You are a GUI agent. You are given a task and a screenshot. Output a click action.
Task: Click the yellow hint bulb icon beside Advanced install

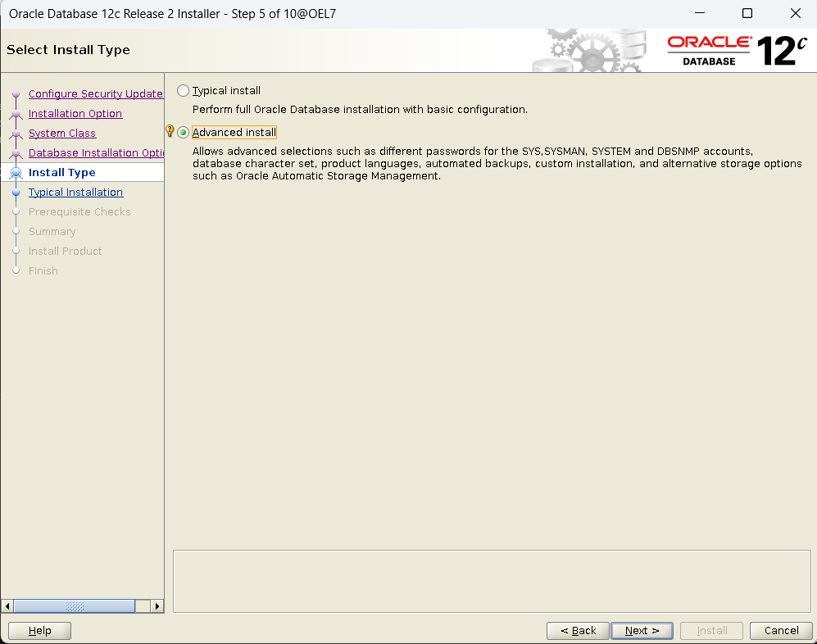(170, 131)
